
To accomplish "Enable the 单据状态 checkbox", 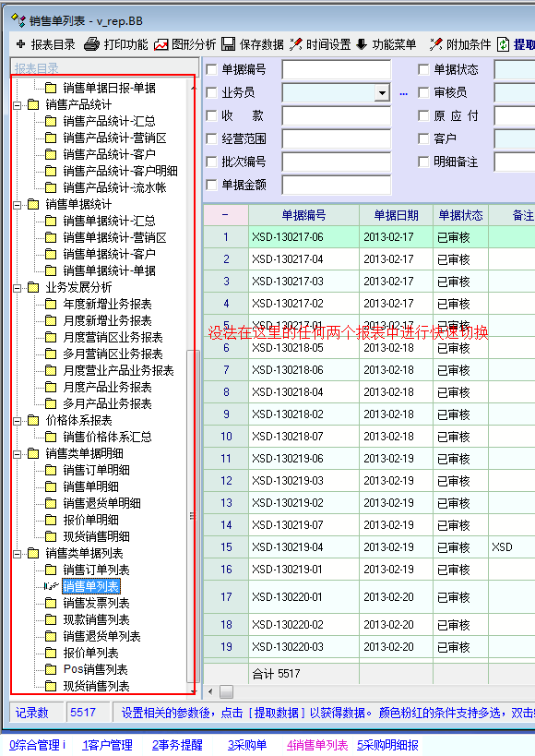I will pyautogui.click(x=423, y=69).
